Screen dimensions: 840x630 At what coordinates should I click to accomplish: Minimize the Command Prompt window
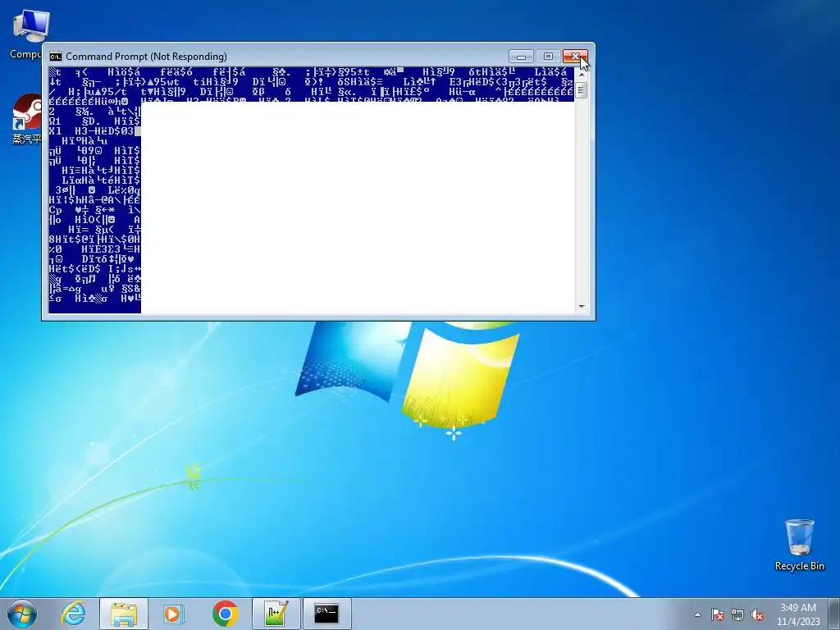coord(521,57)
